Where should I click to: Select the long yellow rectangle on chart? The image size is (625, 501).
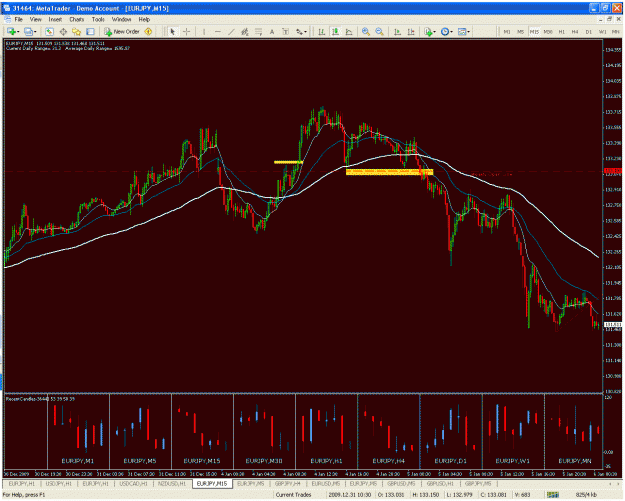coord(389,172)
